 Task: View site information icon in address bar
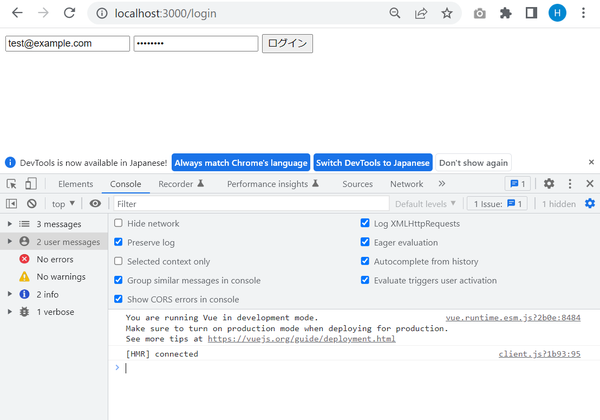pyautogui.click(x=101, y=13)
